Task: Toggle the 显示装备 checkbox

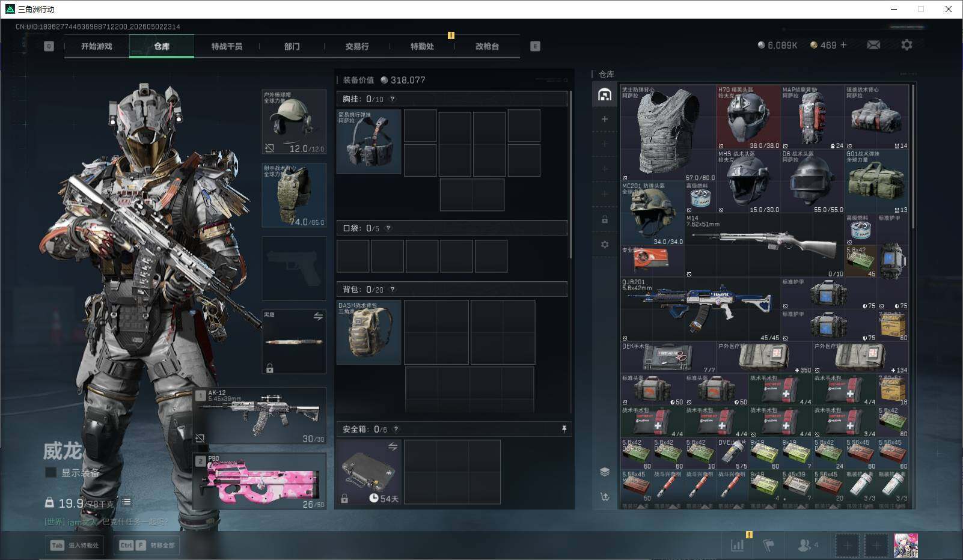Action: tap(51, 473)
